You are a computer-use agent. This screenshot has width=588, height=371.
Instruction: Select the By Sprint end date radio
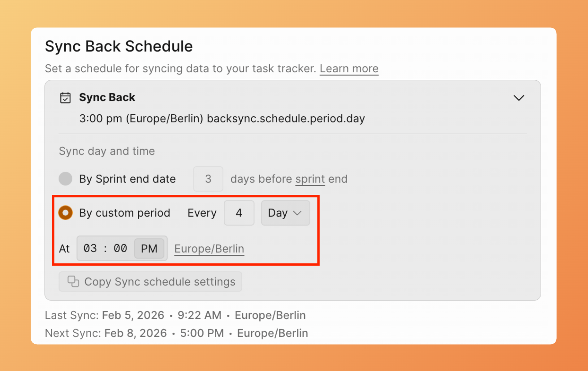point(66,179)
